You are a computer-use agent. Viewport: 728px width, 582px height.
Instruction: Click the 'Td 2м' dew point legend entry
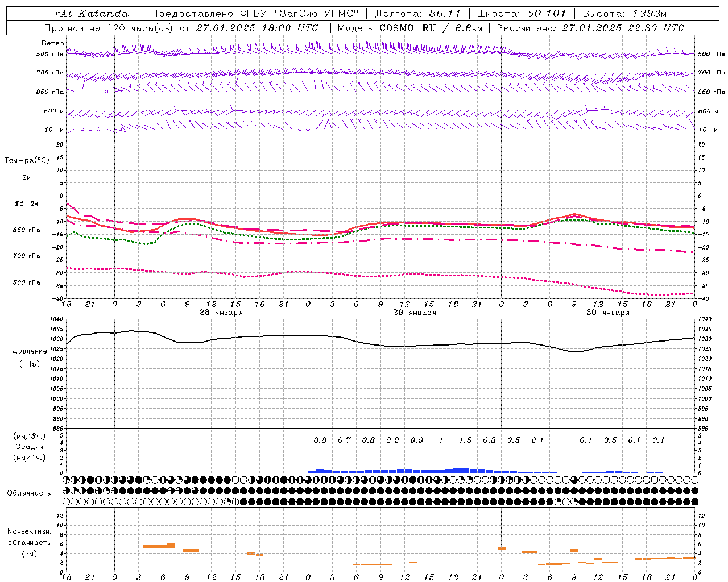pos(27,203)
